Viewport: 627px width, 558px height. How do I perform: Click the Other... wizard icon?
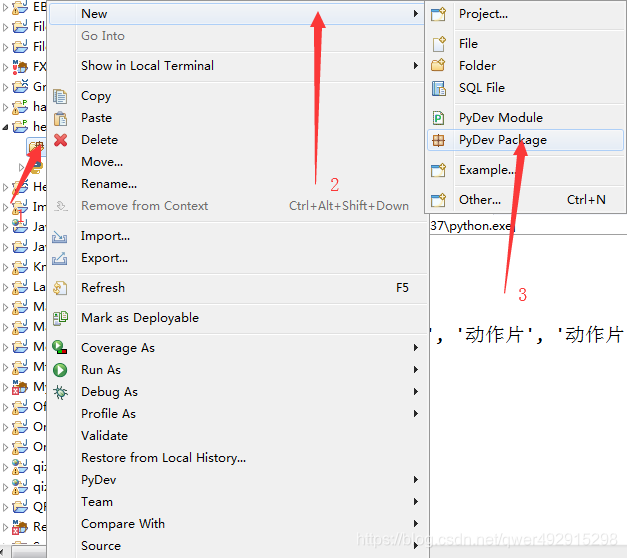tap(439, 200)
